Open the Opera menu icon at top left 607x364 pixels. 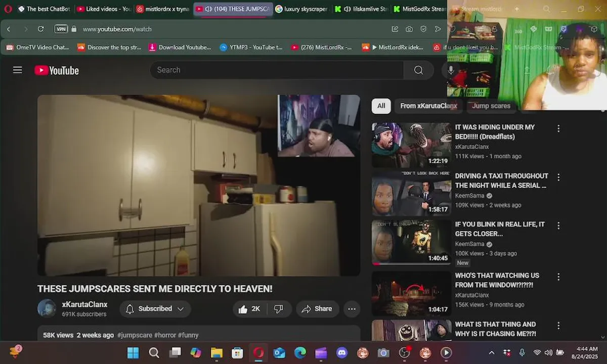(8, 9)
